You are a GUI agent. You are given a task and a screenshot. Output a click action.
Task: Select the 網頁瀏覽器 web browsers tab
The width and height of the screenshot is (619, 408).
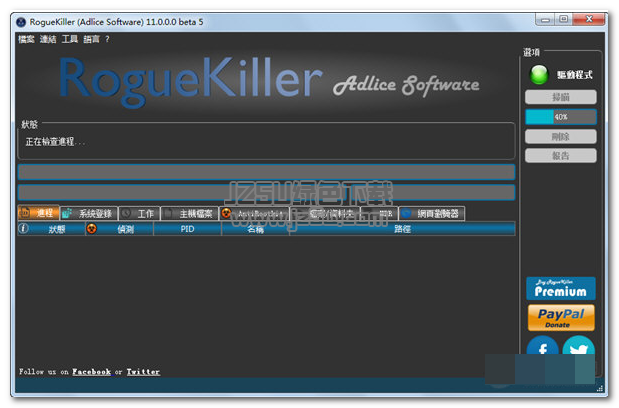(432, 213)
